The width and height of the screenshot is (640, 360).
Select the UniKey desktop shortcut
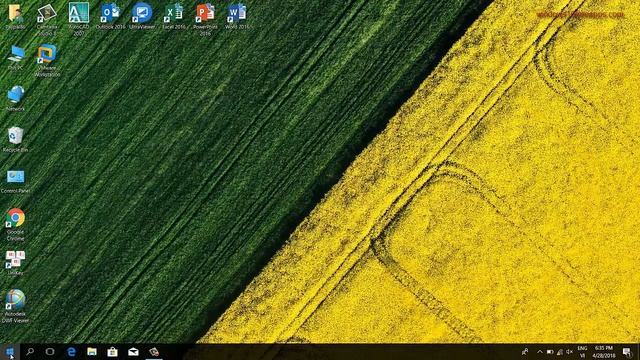pyautogui.click(x=15, y=262)
